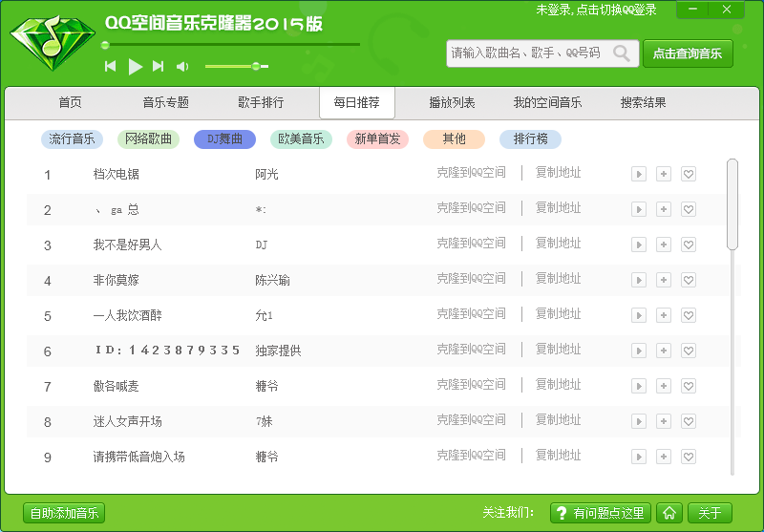Go back to the previous track
The image size is (764, 532).
(111, 66)
